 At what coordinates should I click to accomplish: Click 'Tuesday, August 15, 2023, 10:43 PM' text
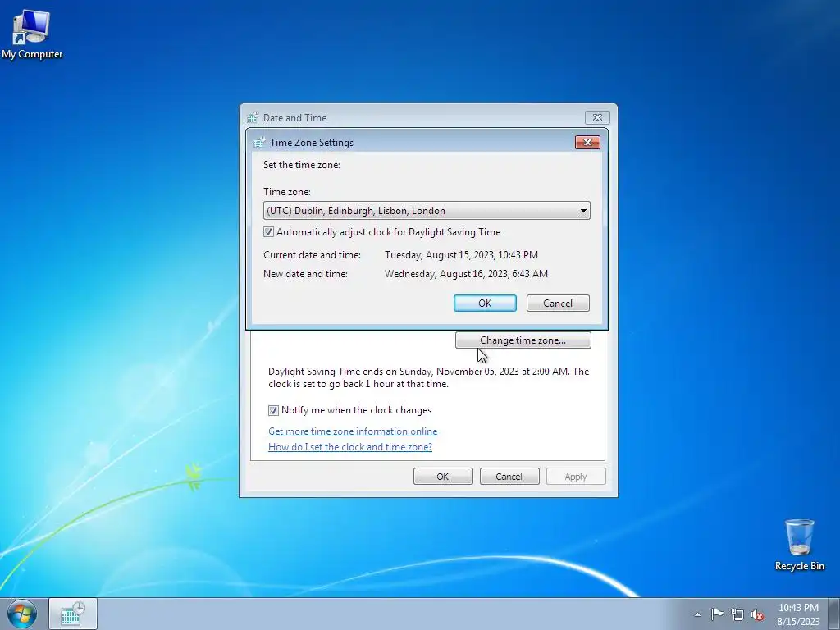pyautogui.click(x=461, y=255)
